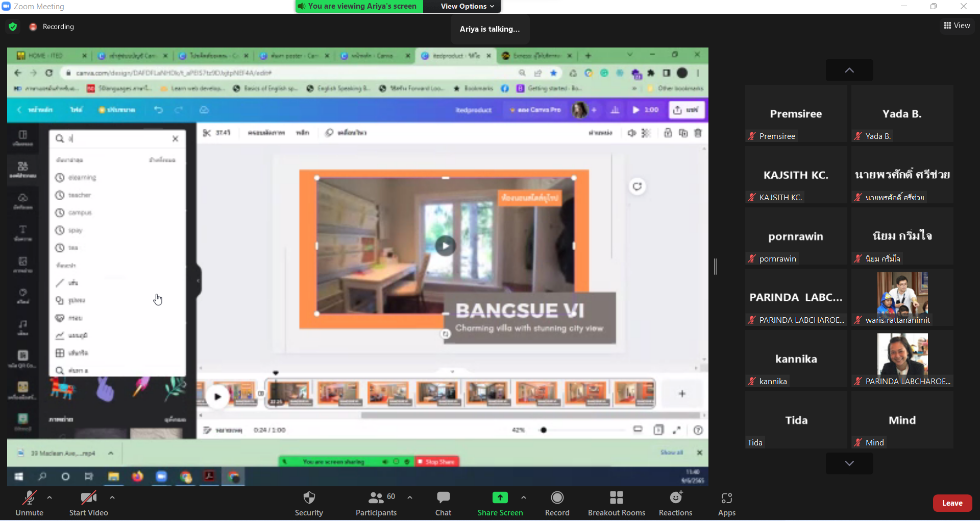The image size is (980, 521).
Task: Open the Security menu
Action: pyautogui.click(x=309, y=503)
